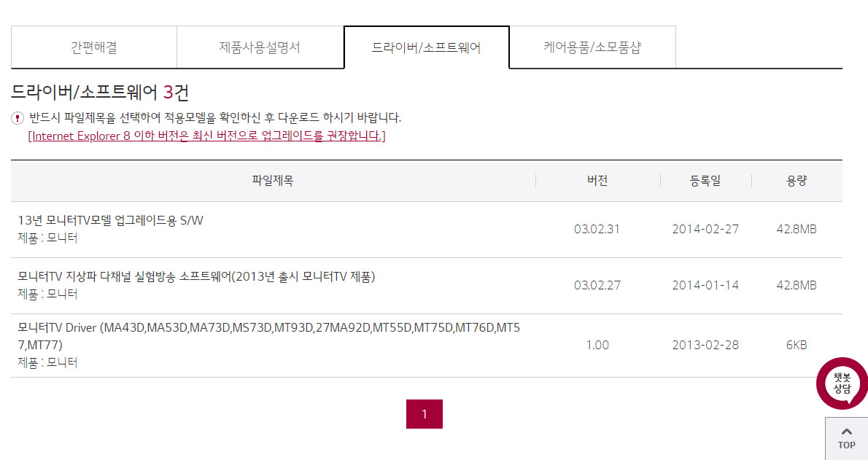Click the 등록일 column header
Viewport: 868px width, 460px height.
coord(705,181)
